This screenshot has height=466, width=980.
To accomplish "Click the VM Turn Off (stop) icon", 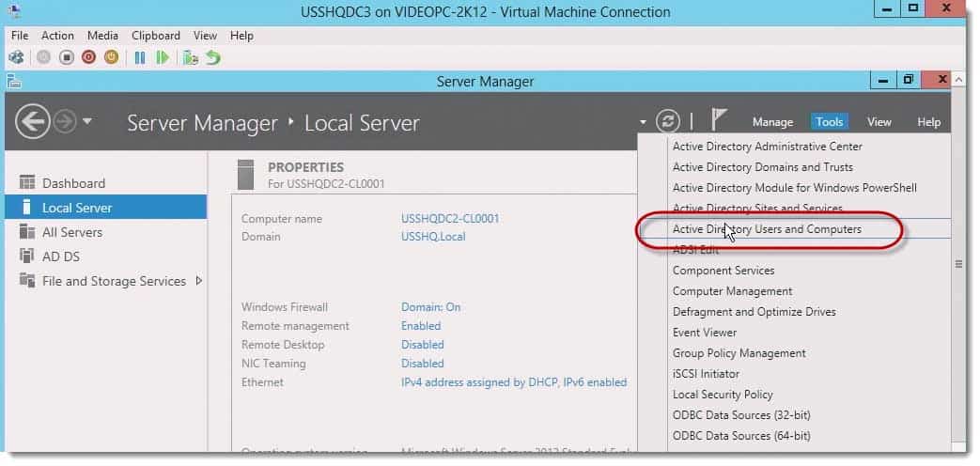I will tap(67, 57).
